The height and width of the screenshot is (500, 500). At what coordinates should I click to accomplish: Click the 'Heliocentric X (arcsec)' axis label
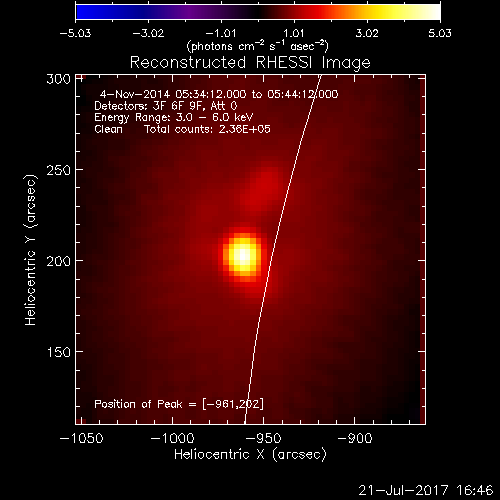(x=250, y=454)
